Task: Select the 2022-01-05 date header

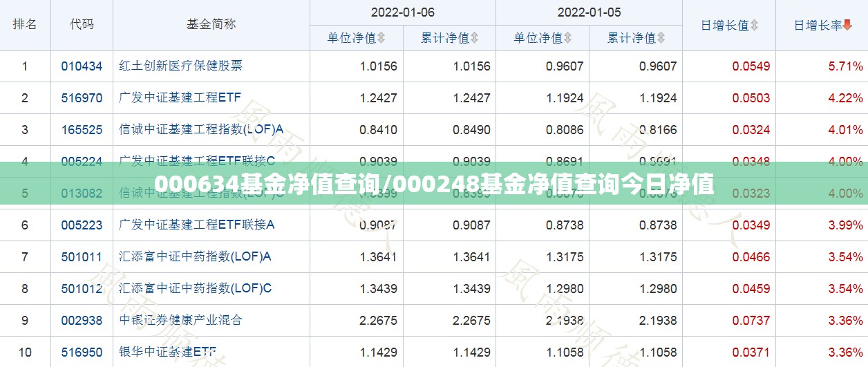Action: [589, 12]
